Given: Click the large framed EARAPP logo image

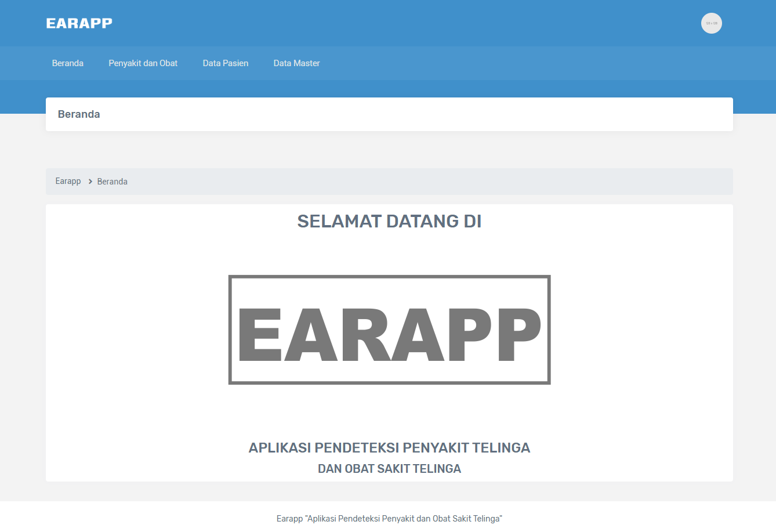Looking at the screenshot, I should click(389, 330).
